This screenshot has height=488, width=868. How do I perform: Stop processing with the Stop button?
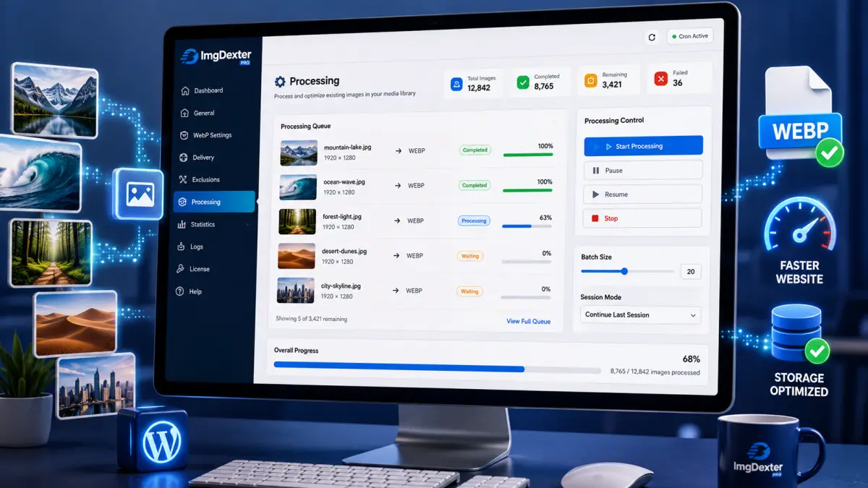643,218
